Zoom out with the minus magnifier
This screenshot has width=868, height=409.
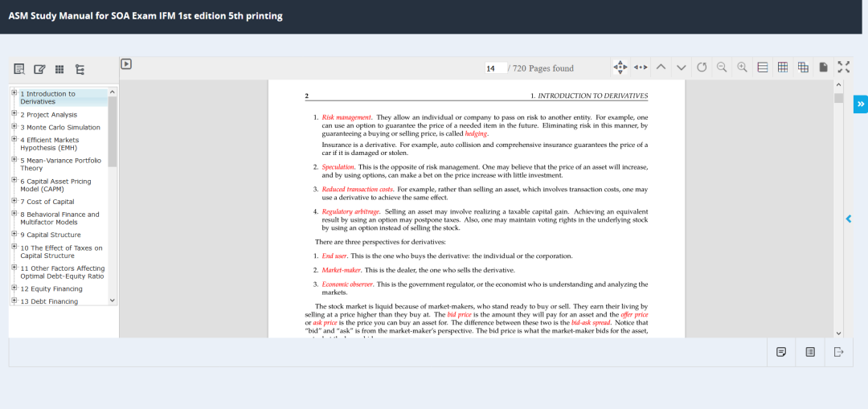721,67
